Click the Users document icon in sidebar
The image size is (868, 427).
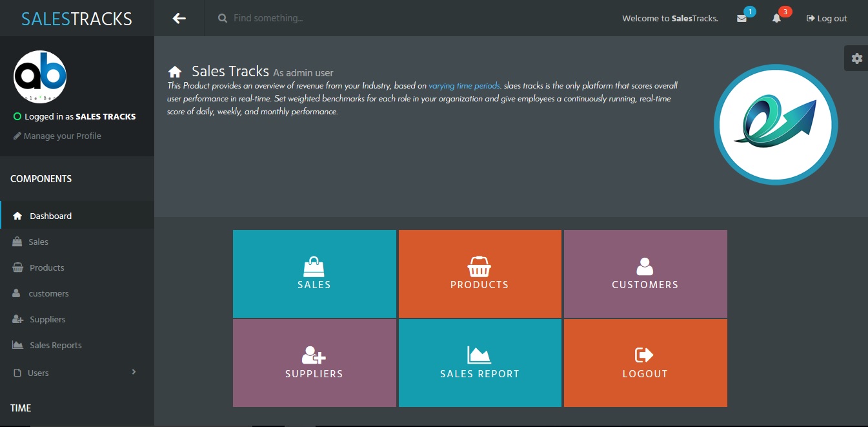click(x=17, y=373)
